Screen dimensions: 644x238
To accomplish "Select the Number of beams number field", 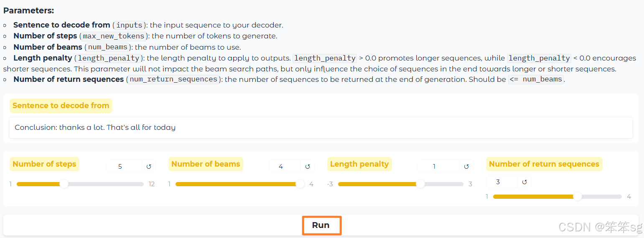I will 284,167.
